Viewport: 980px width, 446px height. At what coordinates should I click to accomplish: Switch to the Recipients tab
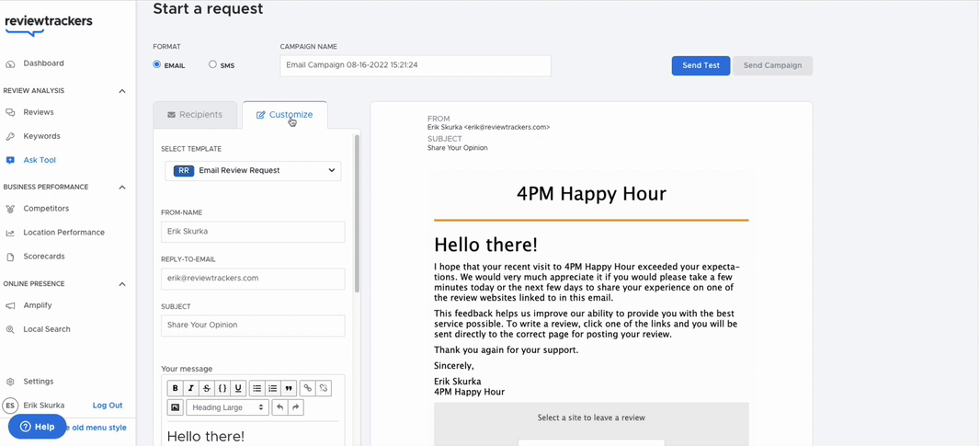coord(195,115)
